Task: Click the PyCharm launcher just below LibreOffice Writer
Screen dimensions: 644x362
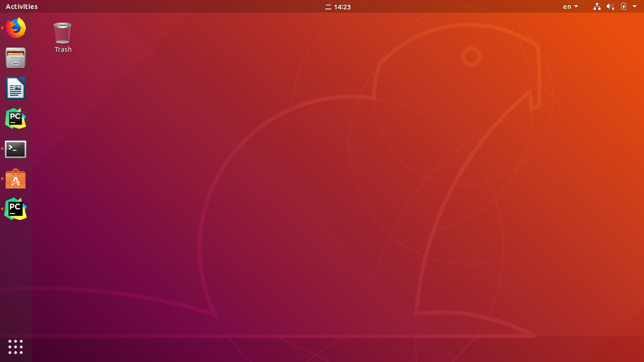Action: pyautogui.click(x=16, y=118)
